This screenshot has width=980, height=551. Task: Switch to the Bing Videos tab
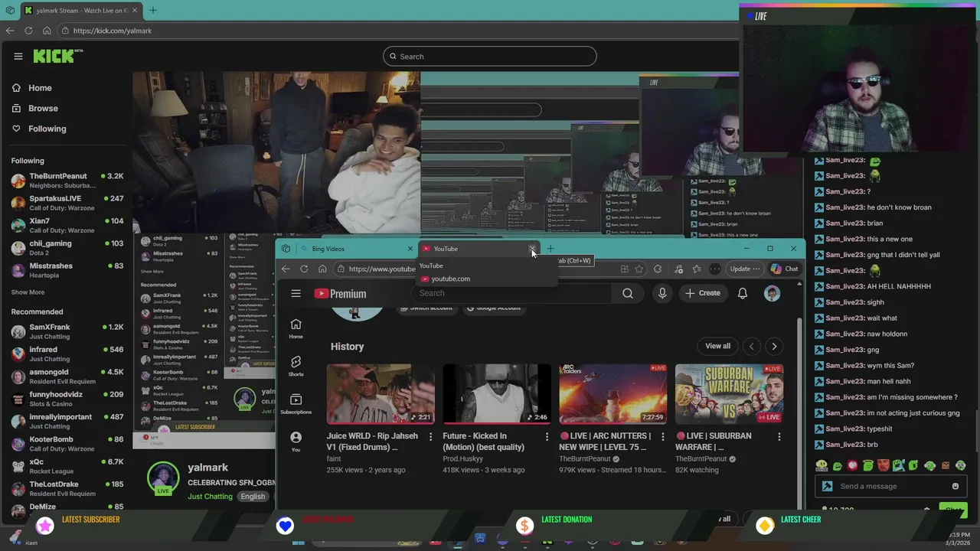tap(356, 249)
